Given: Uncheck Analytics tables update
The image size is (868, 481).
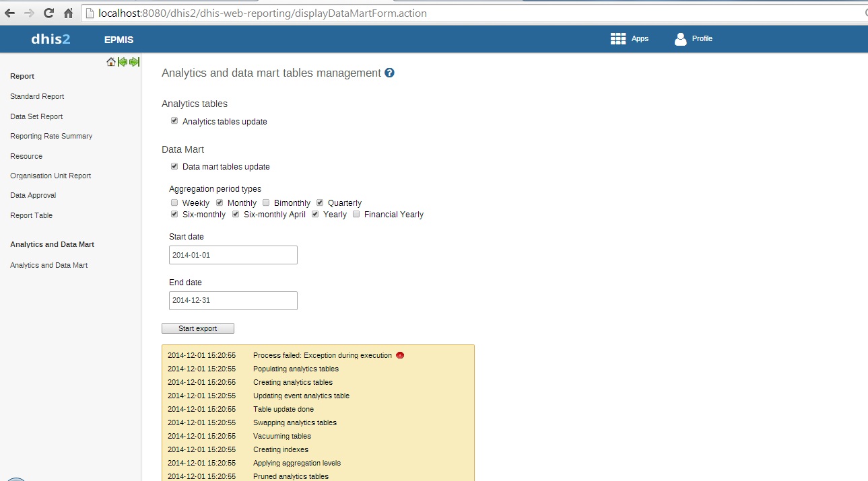Looking at the screenshot, I should pyautogui.click(x=174, y=121).
